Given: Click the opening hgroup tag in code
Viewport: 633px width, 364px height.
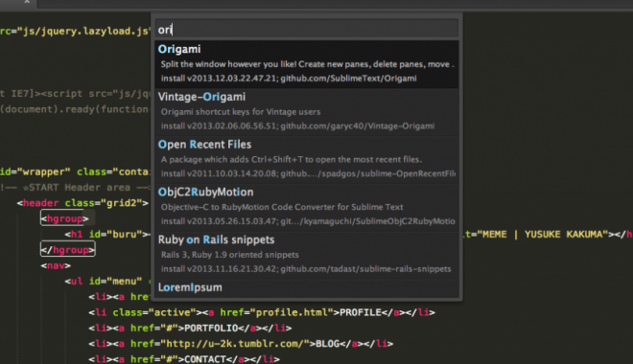Looking at the screenshot, I should click(64, 218).
